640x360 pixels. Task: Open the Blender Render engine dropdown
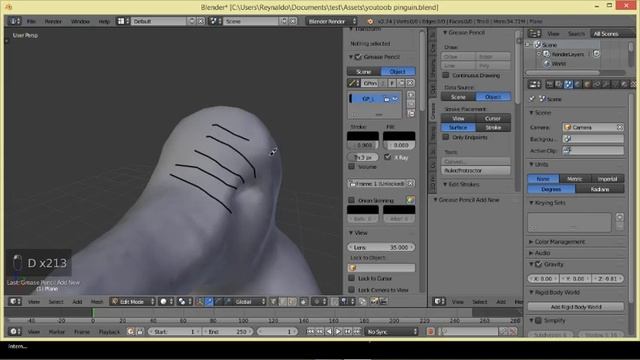pos(331,21)
